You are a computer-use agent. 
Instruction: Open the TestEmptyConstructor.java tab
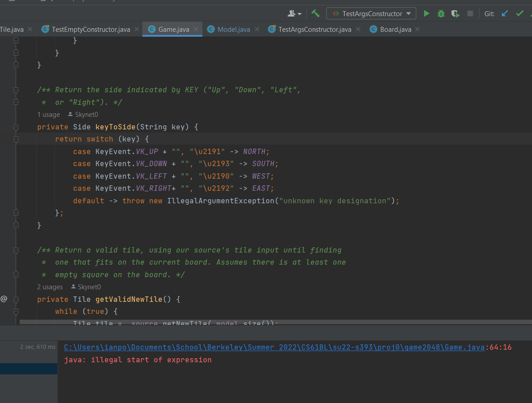click(x=90, y=30)
